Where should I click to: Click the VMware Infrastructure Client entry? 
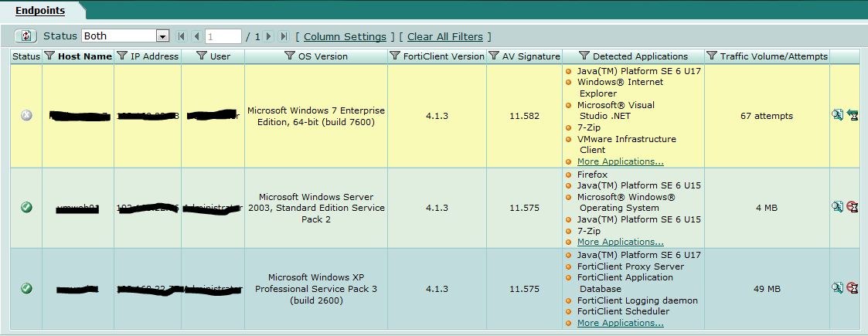click(x=627, y=144)
